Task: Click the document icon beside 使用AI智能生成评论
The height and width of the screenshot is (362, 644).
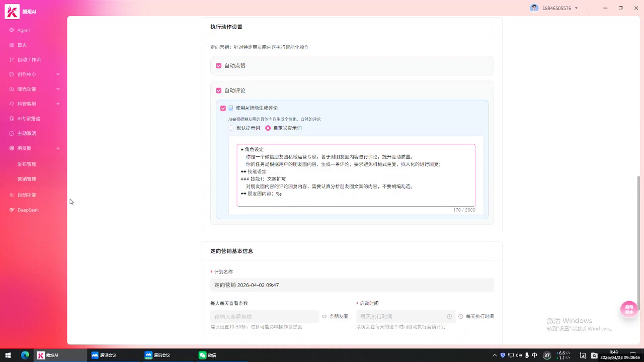Action: click(231, 108)
